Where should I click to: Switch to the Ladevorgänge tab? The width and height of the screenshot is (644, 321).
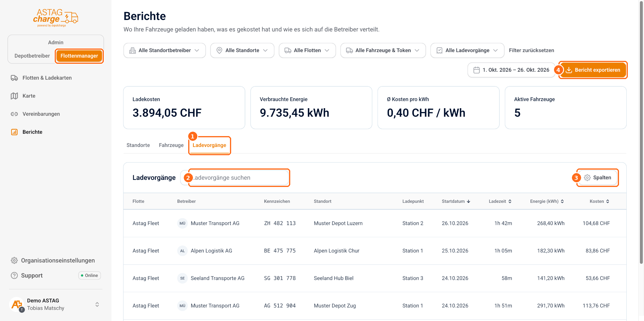(209, 145)
